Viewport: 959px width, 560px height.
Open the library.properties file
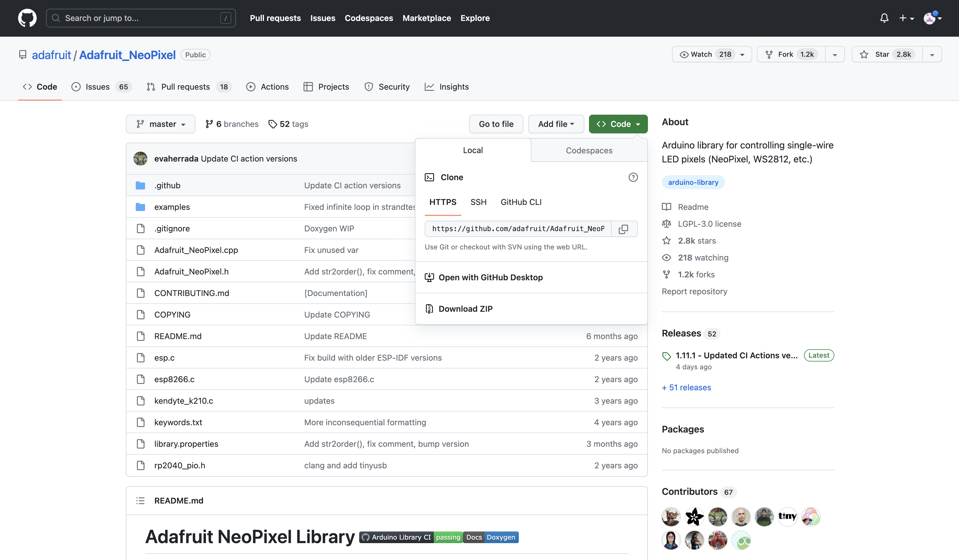tap(186, 444)
